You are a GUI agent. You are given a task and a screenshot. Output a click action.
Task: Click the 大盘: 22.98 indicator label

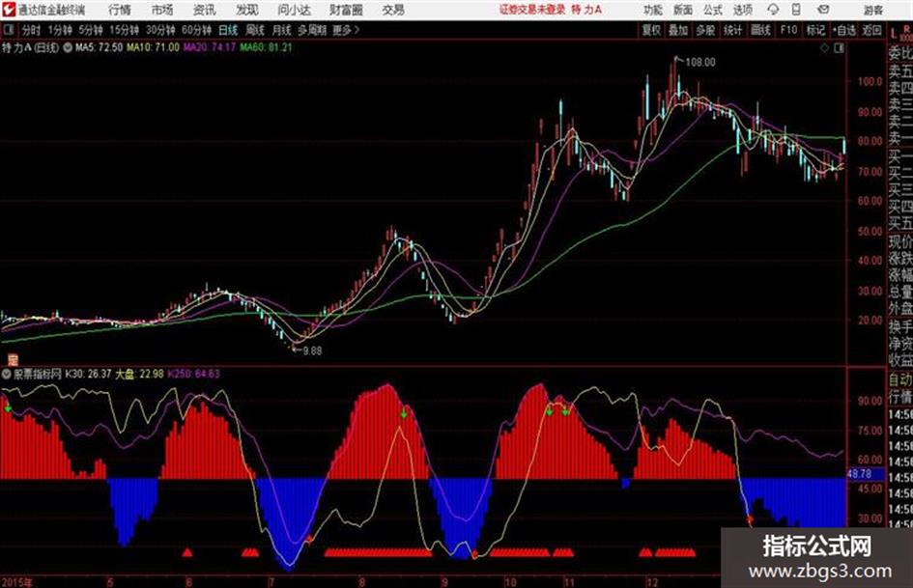click(x=140, y=374)
